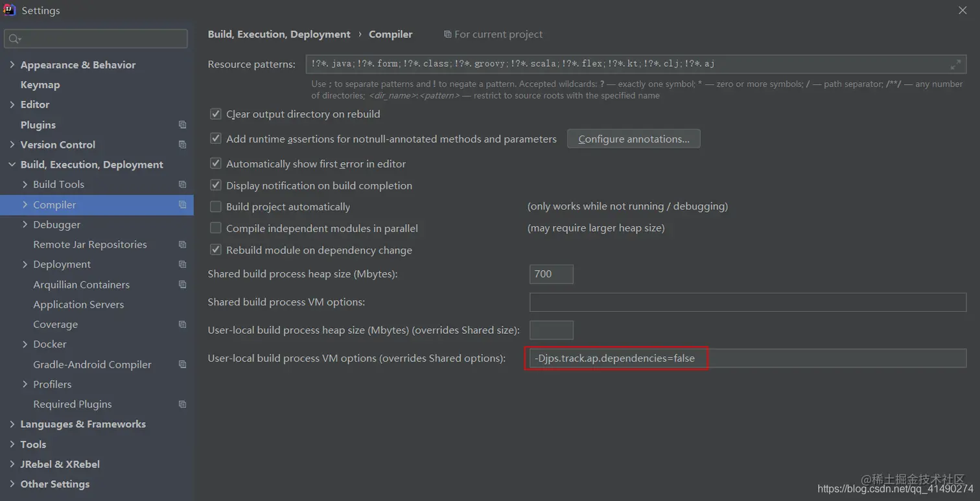Click the project-level icon beside Deployment
The height and width of the screenshot is (501, 980).
click(182, 264)
